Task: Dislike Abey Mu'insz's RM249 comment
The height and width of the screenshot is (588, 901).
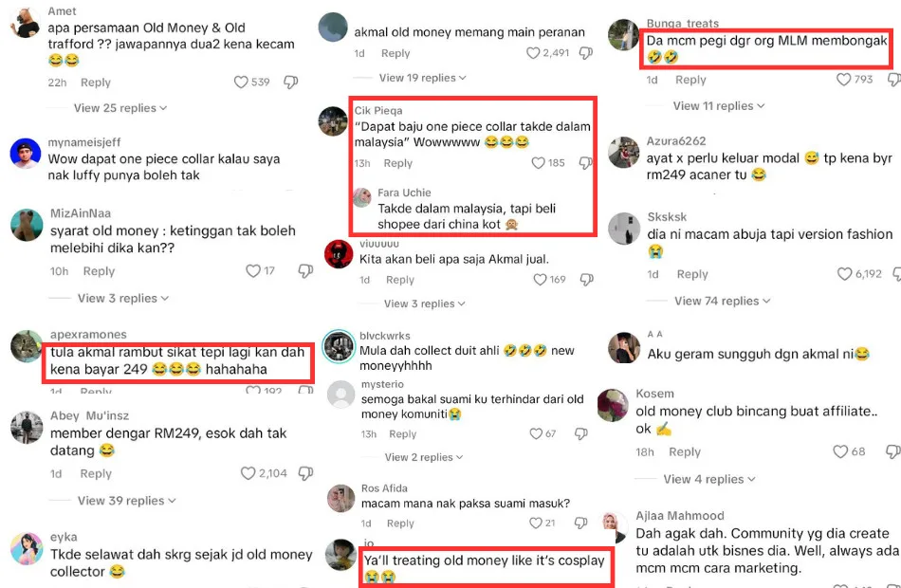Action: (305, 473)
